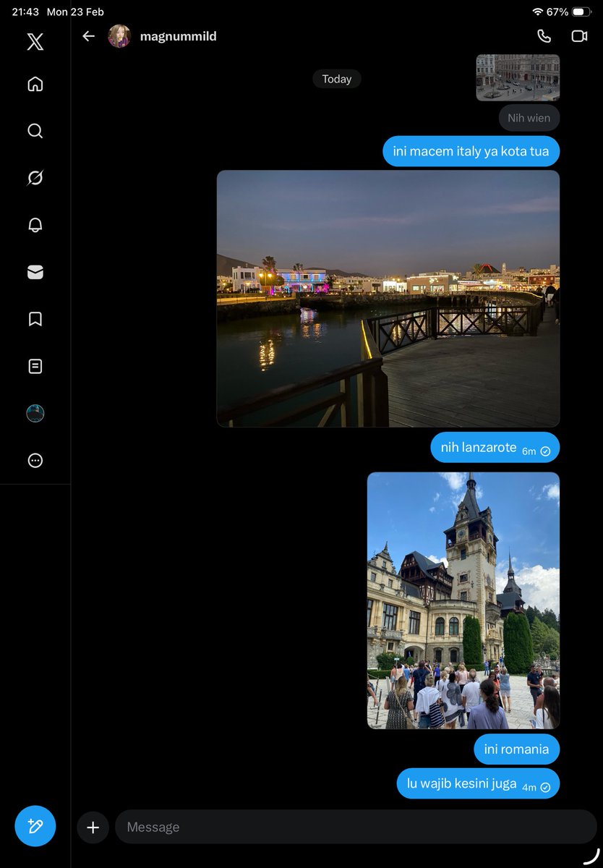Open the More options circle icon
The height and width of the screenshot is (868, 603).
(35, 460)
